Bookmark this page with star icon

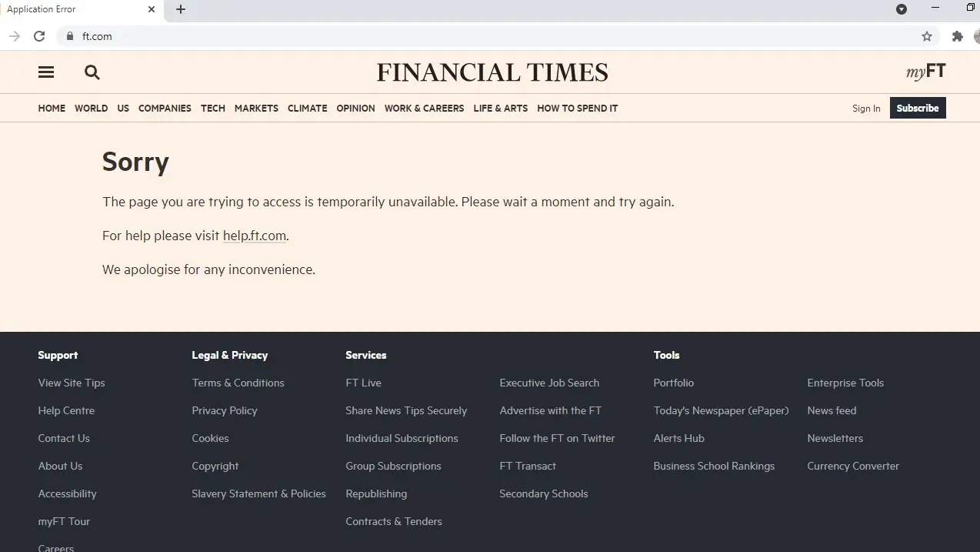pyautogui.click(x=927, y=36)
